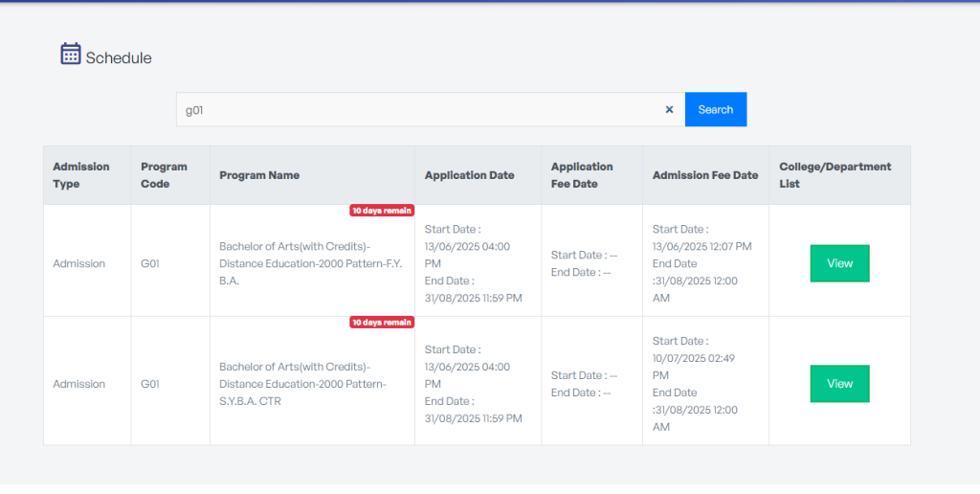Select the Program Name column header
Screen dimensions: 980x494
(259, 175)
